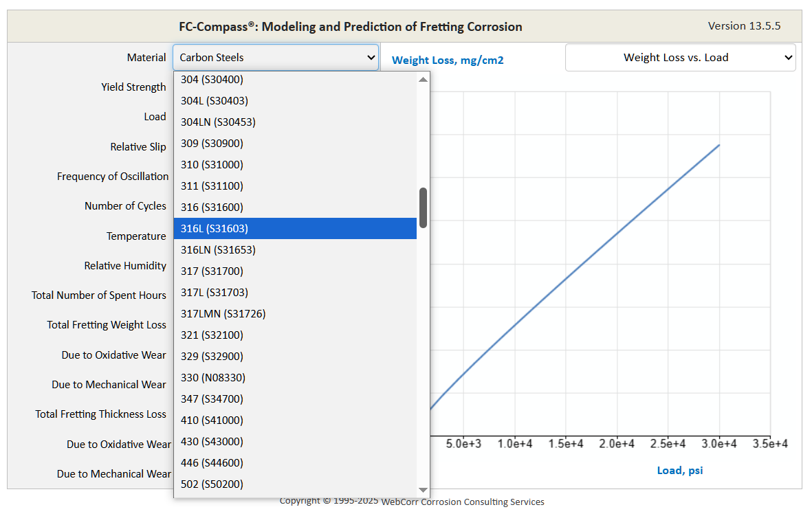Screen dimensions: 812x516
Task: Click the dropdown list scrollbar thumb
Action: (x=423, y=207)
